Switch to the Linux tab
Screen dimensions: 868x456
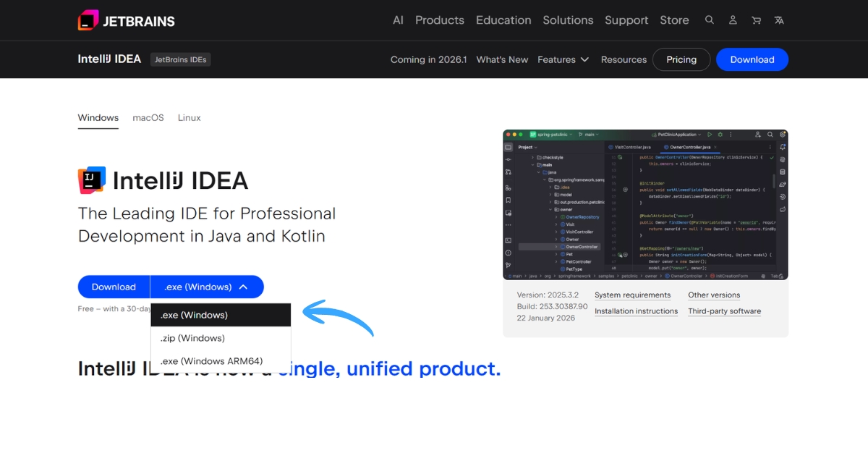coord(190,117)
